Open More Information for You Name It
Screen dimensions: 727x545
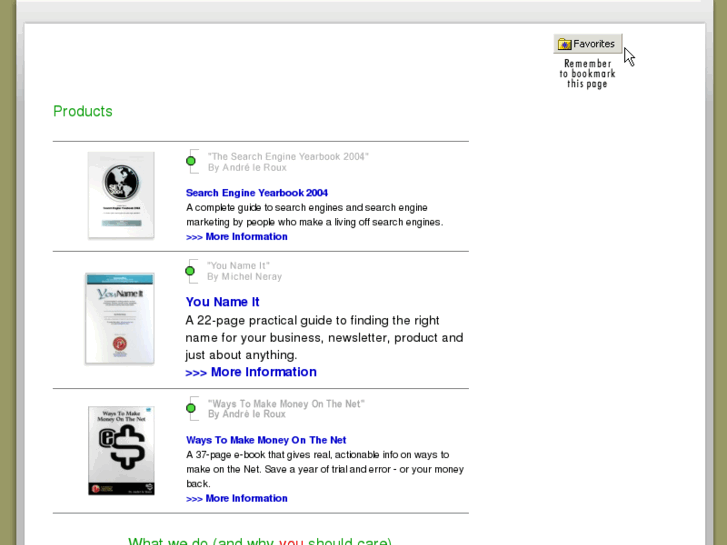tap(251, 372)
